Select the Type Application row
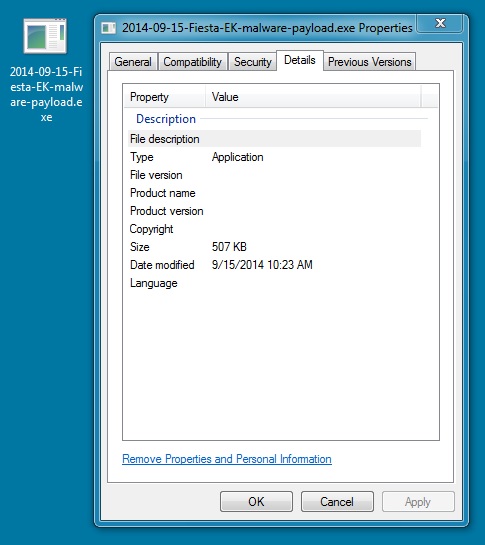The image size is (485, 545). 274,157
